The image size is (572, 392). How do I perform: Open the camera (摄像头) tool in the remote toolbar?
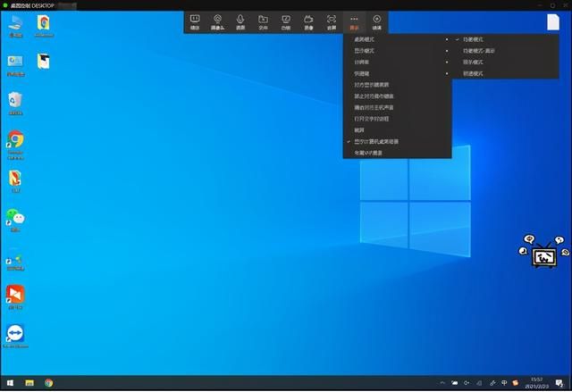(x=217, y=21)
